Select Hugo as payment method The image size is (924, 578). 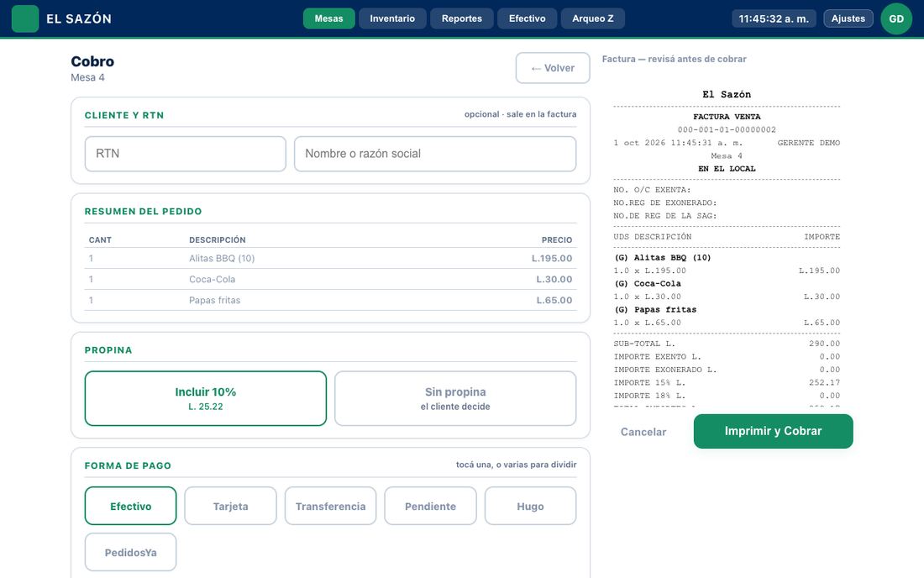(530, 506)
